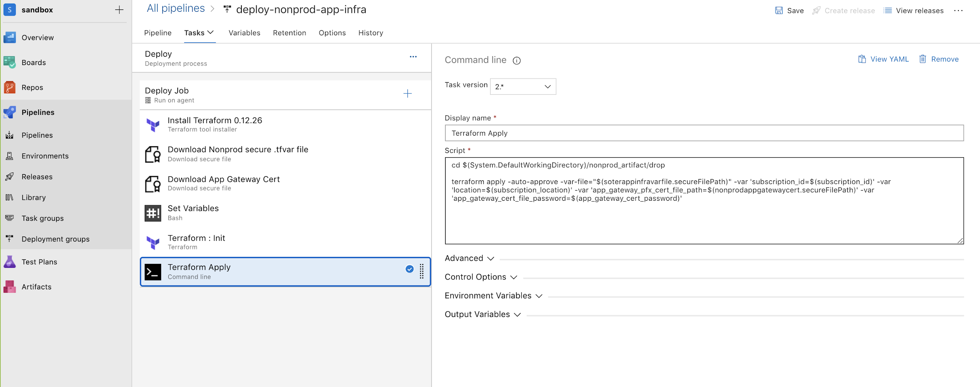Select Download Nonprod secure .tfvar file task

285,154
